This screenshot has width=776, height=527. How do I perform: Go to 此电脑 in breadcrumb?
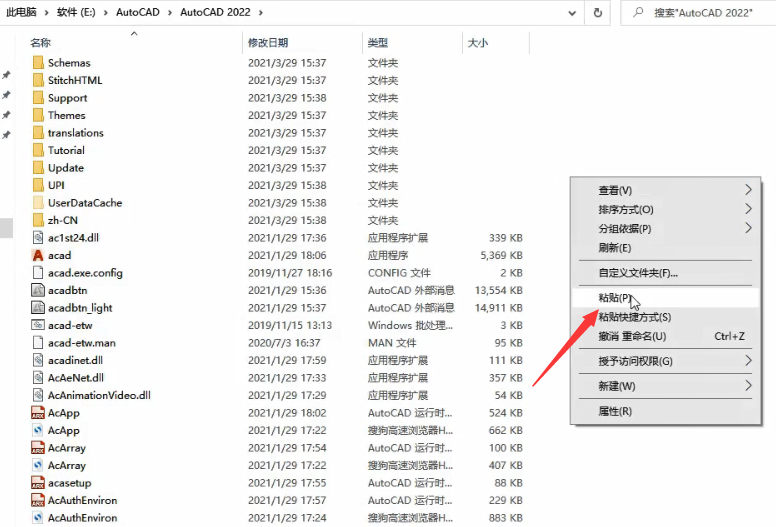21,12
